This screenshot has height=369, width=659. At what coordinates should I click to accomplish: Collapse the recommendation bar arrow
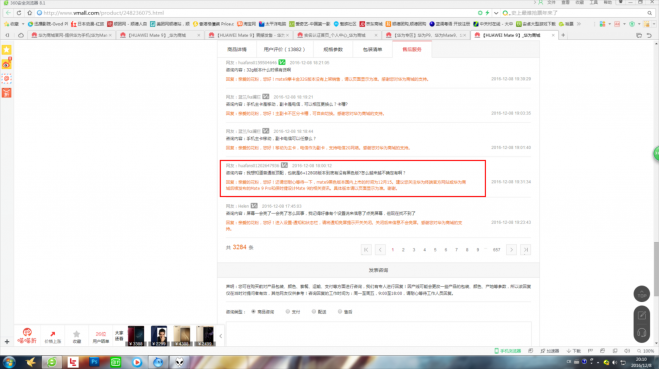(221, 336)
